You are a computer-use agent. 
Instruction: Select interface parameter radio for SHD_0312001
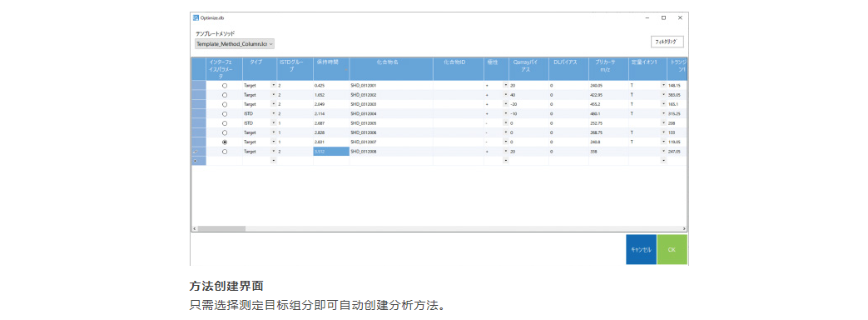tap(224, 86)
